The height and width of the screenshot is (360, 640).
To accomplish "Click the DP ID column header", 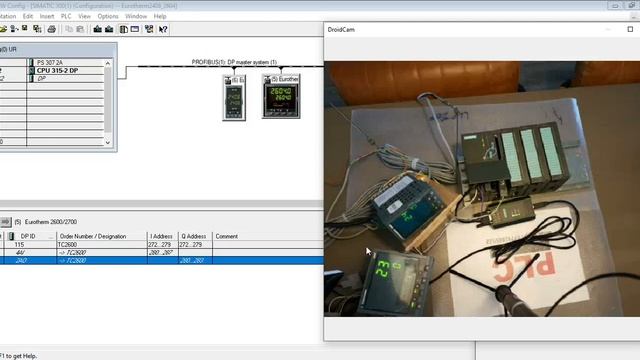I will point(31,236).
